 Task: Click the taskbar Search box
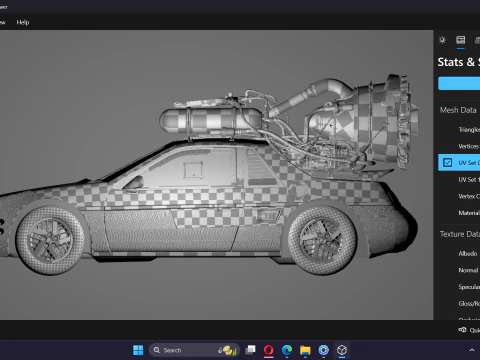click(x=194, y=350)
